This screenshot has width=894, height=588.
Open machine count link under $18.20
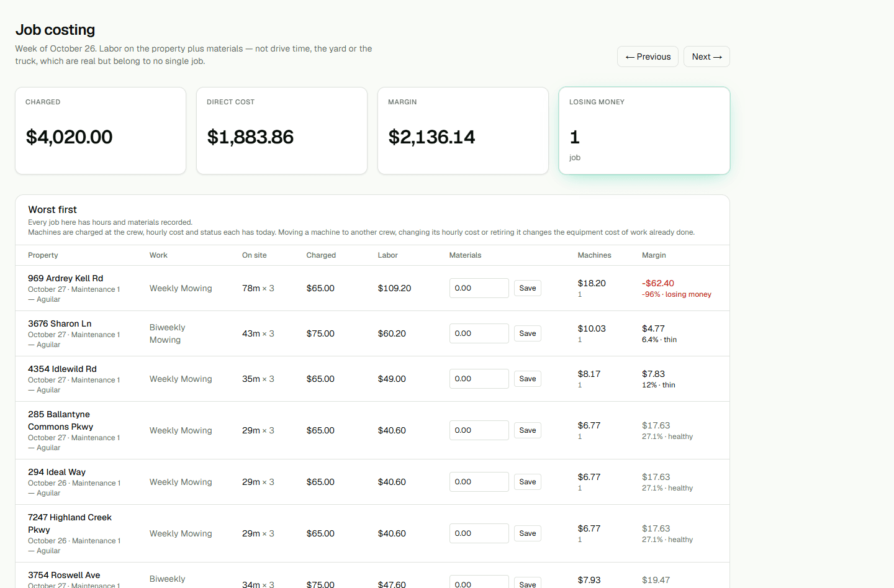(x=580, y=294)
